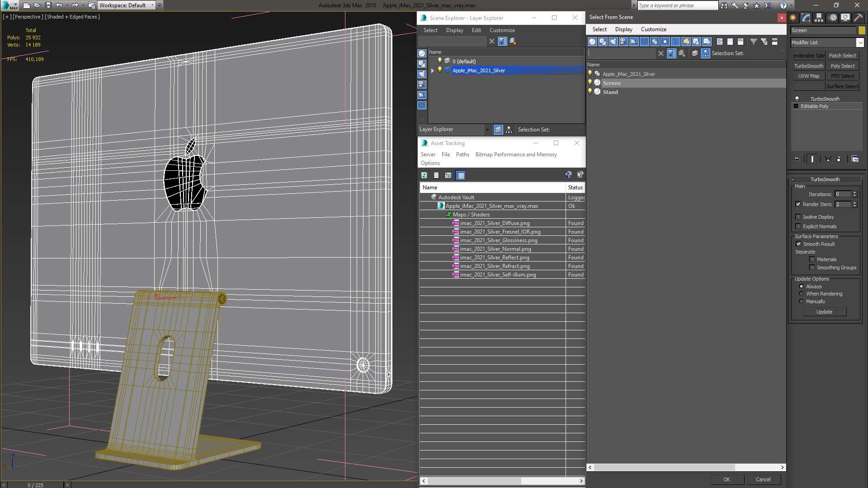Screen dimensions: 868x488
Task: Select the Always update option
Action: coord(801,286)
